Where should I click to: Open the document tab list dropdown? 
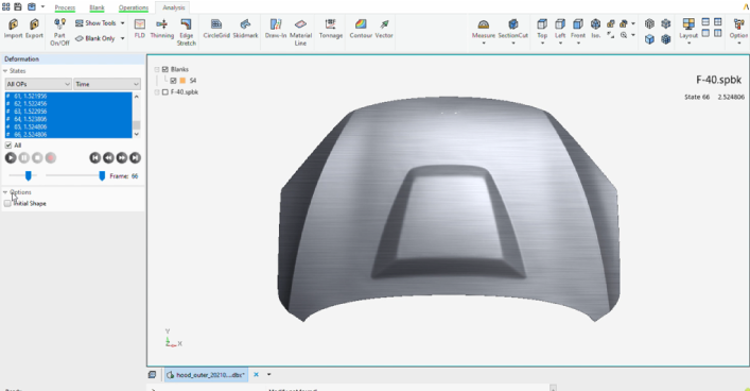pos(269,375)
